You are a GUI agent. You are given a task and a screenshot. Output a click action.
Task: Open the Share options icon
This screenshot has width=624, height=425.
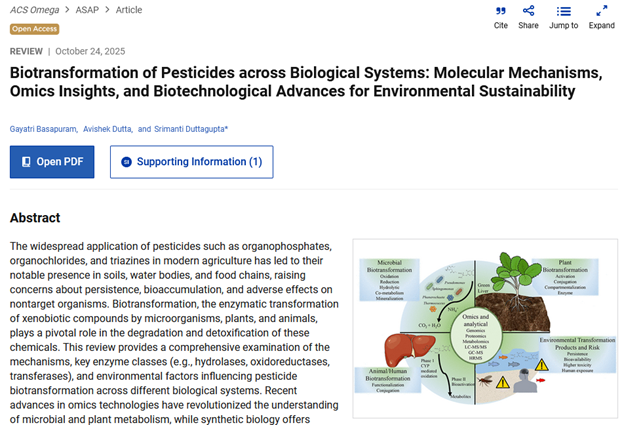pyautogui.click(x=528, y=12)
